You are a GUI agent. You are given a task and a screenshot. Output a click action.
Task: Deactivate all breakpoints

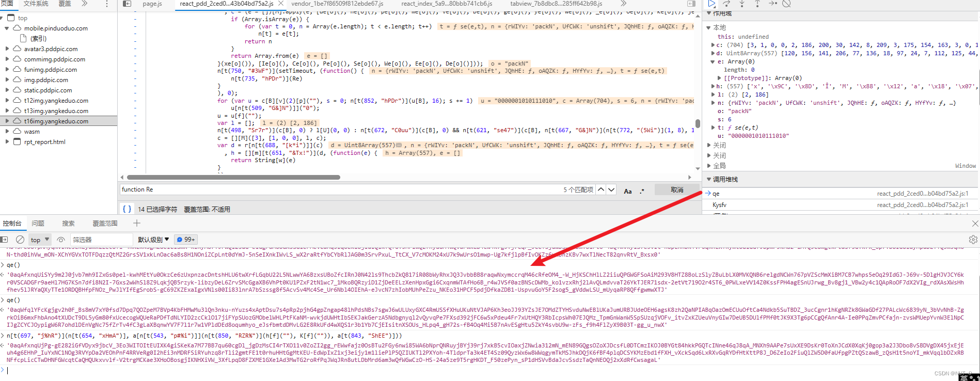coord(786,4)
